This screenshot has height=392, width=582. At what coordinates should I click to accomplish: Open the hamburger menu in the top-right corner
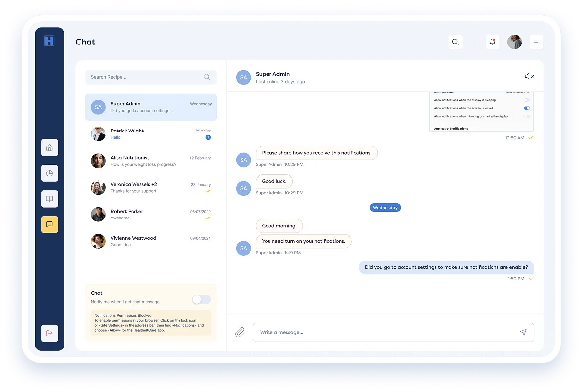(537, 42)
